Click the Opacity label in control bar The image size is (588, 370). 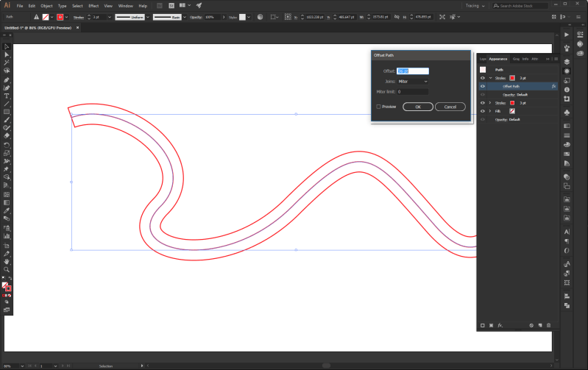[196, 17]
